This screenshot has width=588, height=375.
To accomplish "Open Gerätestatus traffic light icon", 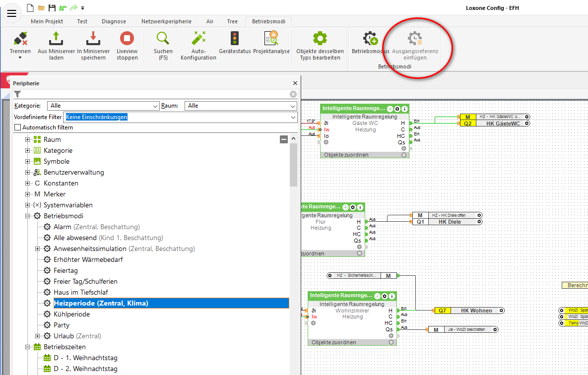I will pyautogui.click(x=234, y=39).
